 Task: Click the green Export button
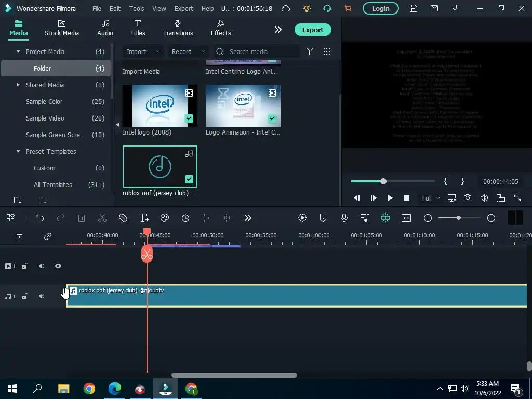pos(312,30)
